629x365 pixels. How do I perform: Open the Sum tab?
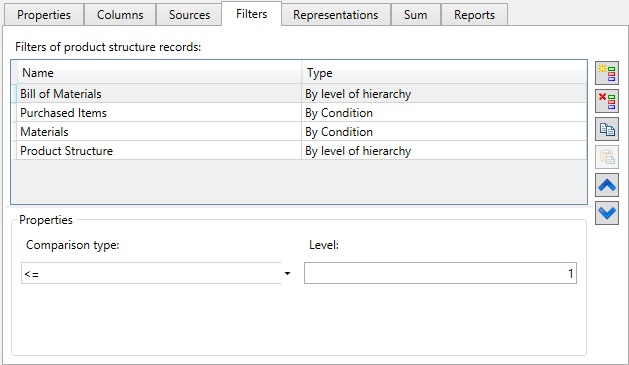coord(416,15)
